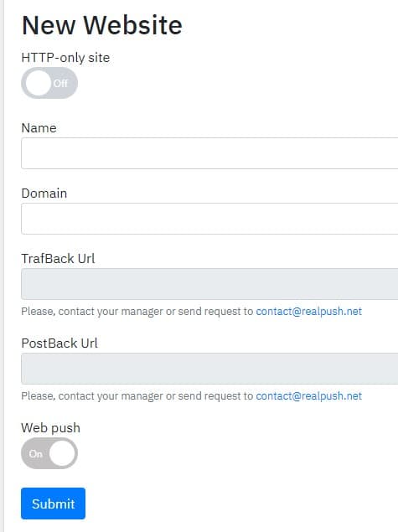
Task: Turn off the Web push switch
Action: [49, 453]
